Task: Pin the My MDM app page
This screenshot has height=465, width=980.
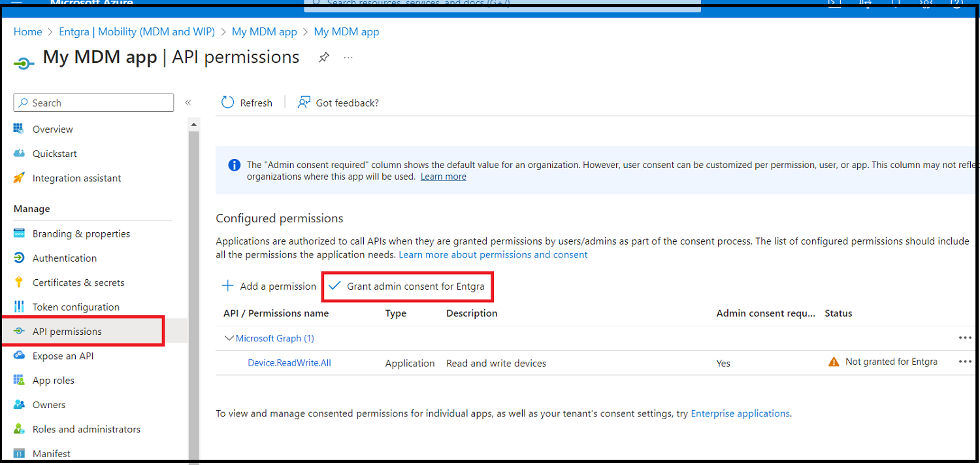Action: [323, 58]
